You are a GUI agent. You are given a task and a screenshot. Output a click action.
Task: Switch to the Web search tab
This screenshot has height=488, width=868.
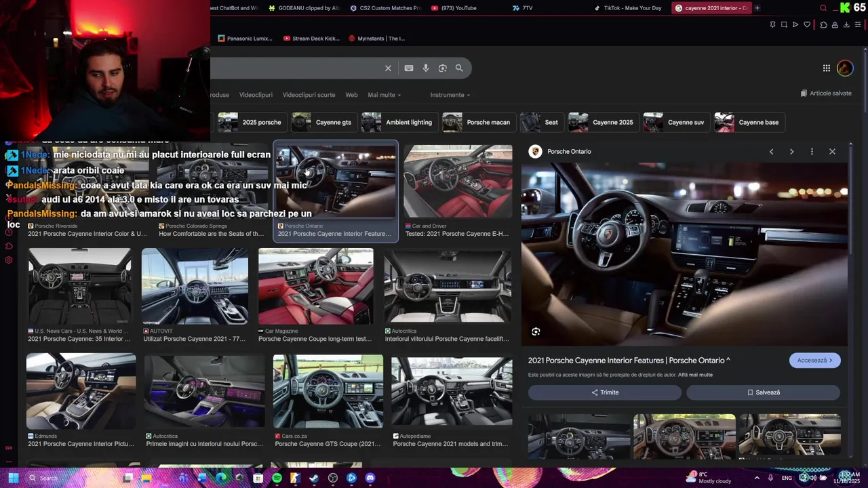351,95
